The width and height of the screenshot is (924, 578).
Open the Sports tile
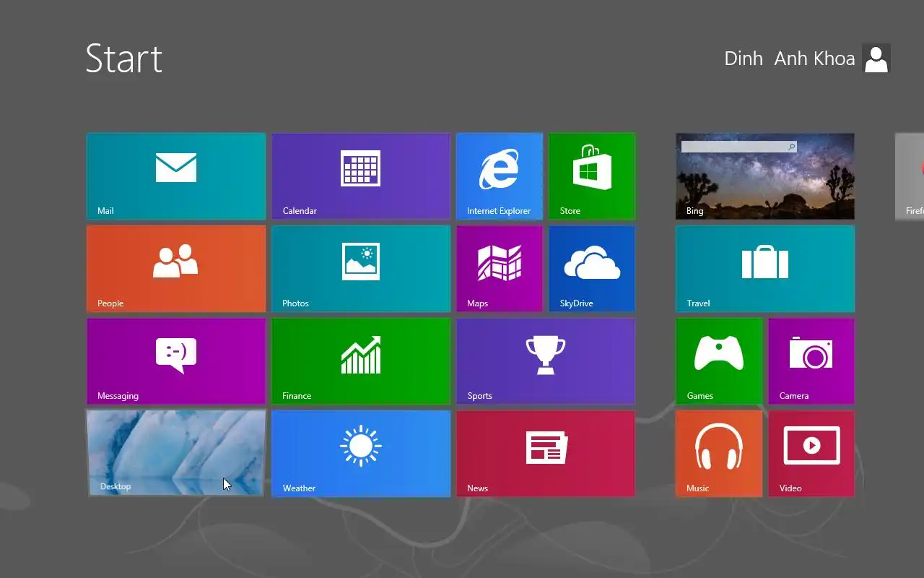[546, 361]
